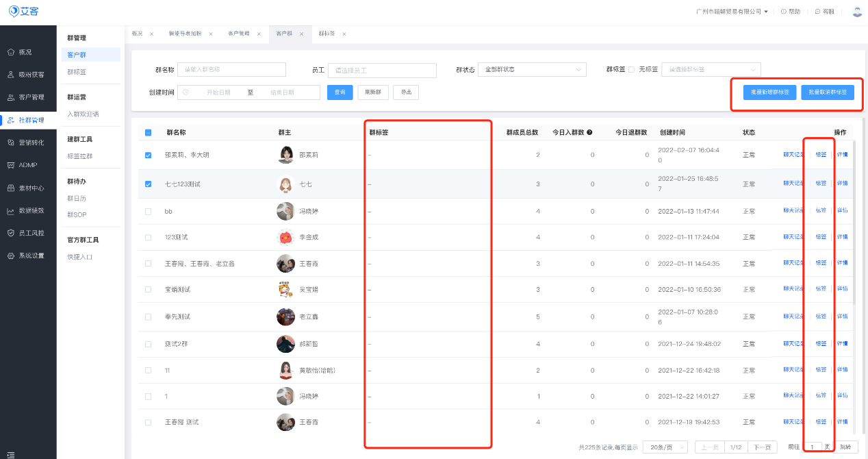Screen dimensions: 868x459
Task: Open the 全部群状态 dropdown
Action: click(x=533, y=70)
